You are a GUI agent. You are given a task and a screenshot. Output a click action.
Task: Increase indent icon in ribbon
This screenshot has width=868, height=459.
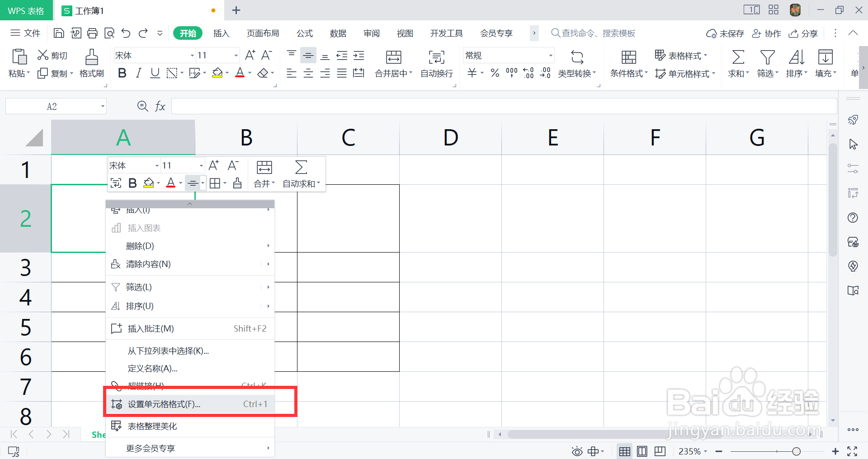tap(359, 56)
